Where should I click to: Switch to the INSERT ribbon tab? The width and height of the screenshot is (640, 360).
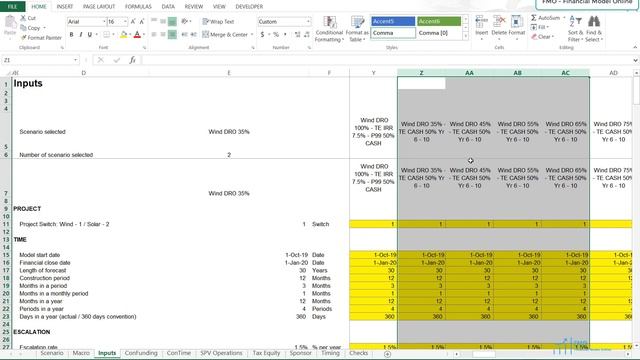(x=64, y=7)
